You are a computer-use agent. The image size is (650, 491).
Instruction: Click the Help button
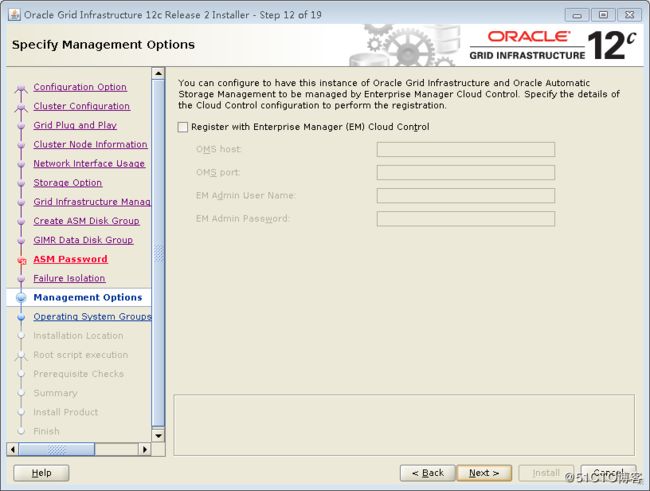point(41,473)
